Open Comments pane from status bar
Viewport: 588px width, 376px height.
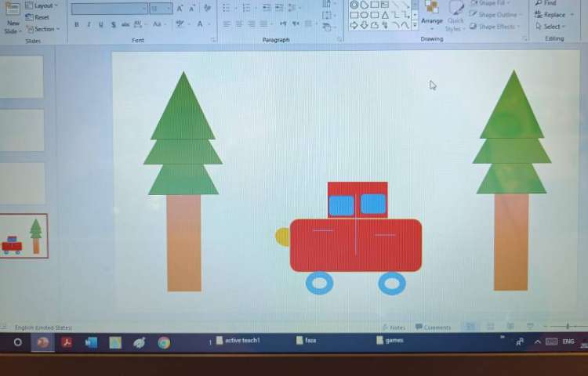click(434, 327)
